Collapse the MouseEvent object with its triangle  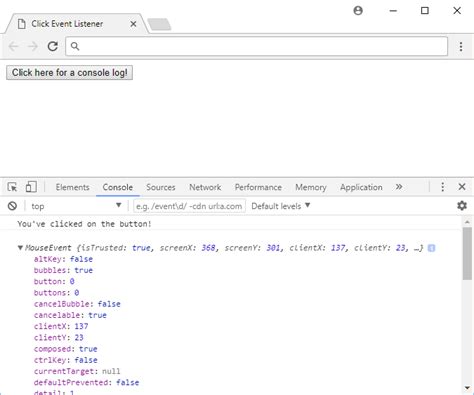(x=20, y=248)
